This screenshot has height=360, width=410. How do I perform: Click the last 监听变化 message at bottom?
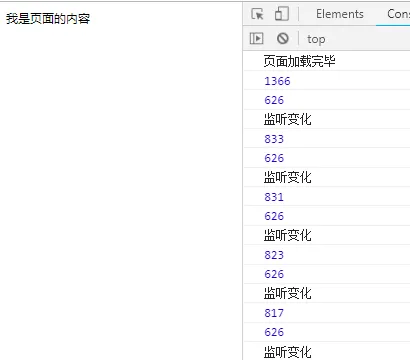287,352
